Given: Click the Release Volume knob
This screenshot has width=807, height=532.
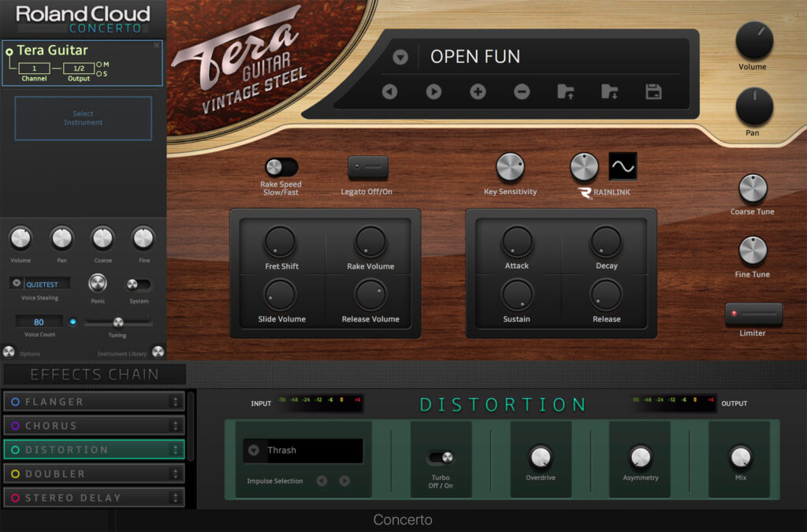Looking at the screenshot, I should click(x=370, y=295).
